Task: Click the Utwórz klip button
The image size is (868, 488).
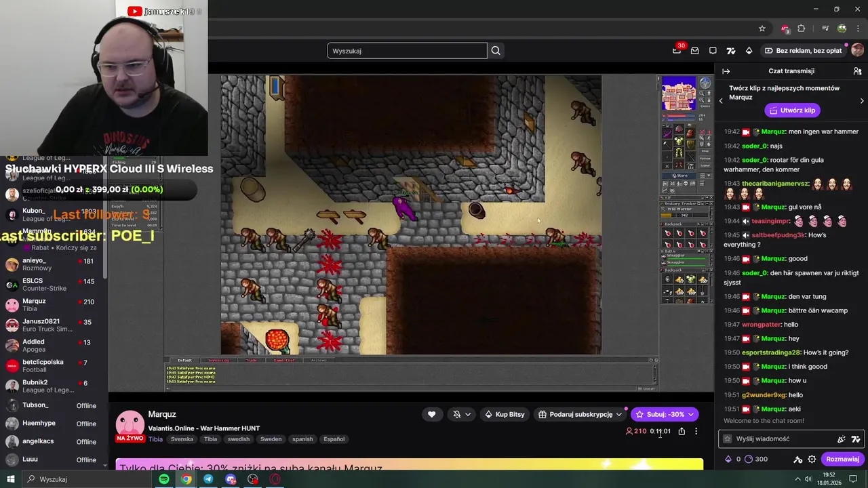Action: tap(792, 110)
